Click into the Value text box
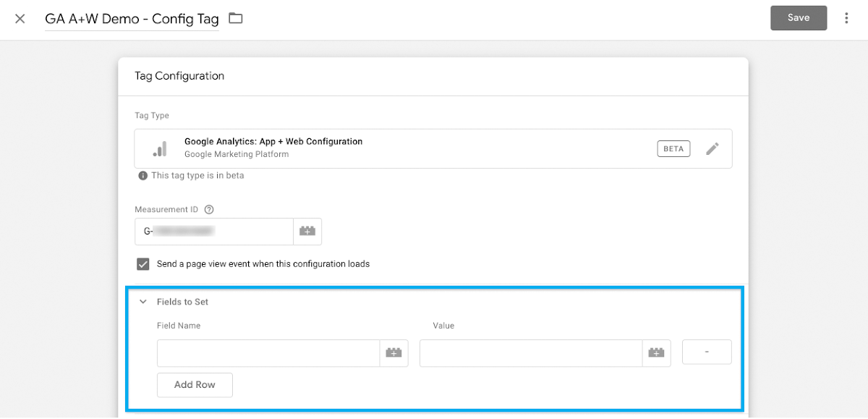The width and height of the screenshot is (868, 419). tap(530, 352)
